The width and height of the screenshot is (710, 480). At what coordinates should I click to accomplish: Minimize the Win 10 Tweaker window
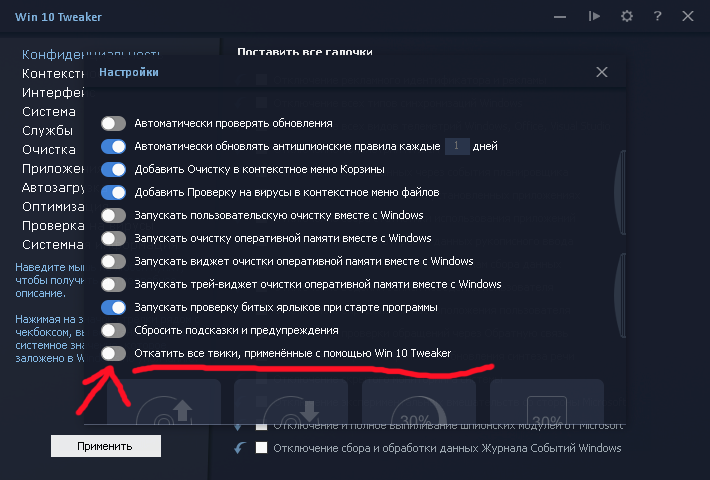point(560,17)
